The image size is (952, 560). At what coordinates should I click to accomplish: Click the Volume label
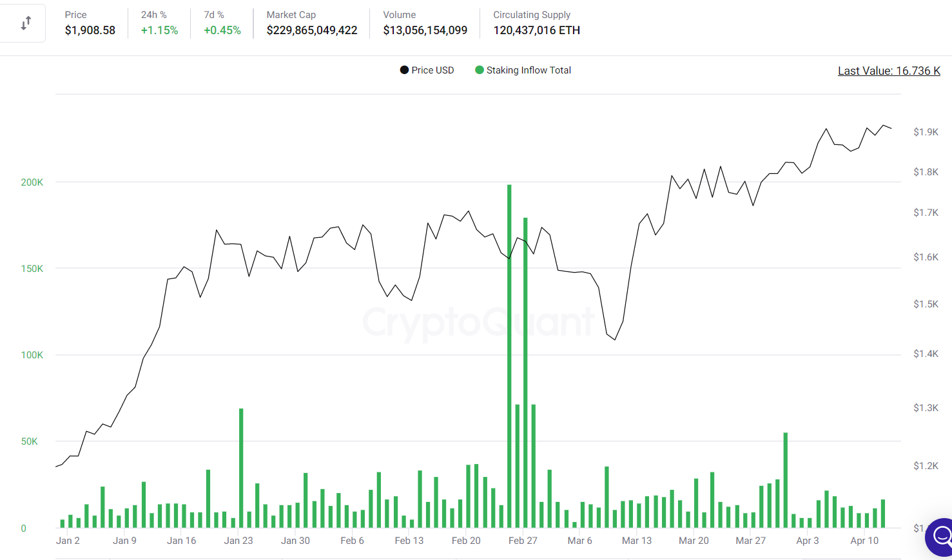[x=400, y=15]
